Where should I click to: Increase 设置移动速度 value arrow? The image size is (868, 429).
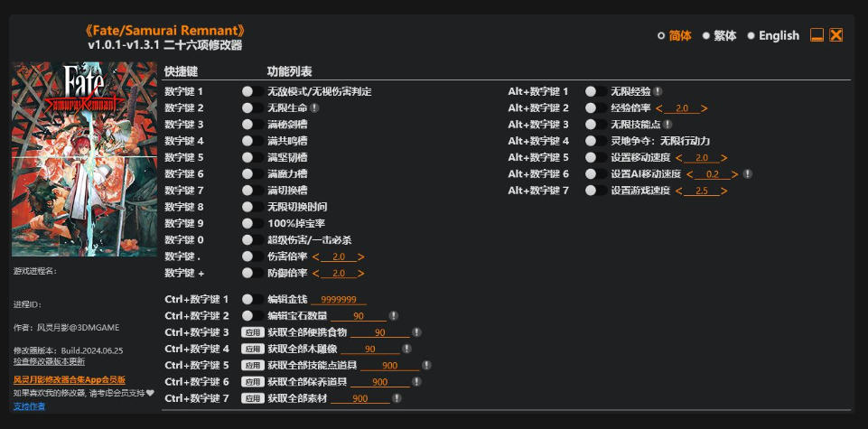[724, 158]
